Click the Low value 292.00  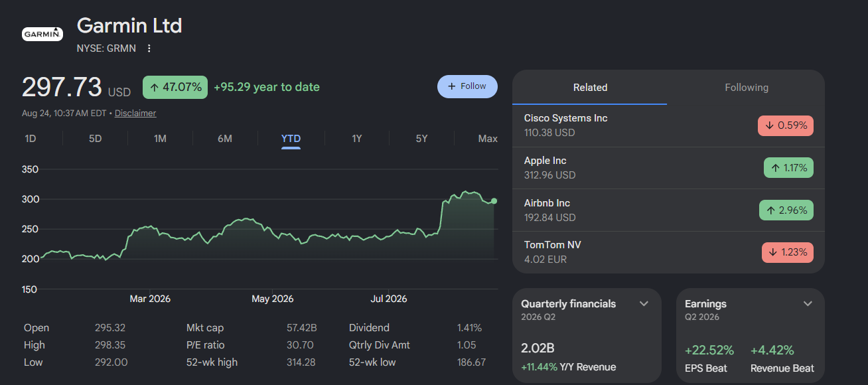click(x=111, y=362)
